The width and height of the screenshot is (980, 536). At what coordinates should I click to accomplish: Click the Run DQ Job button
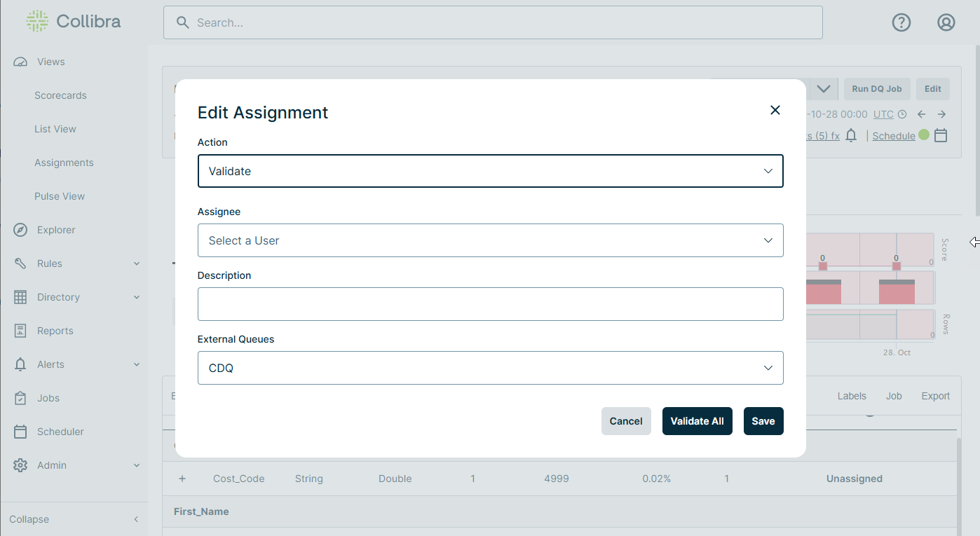point(876,89)
